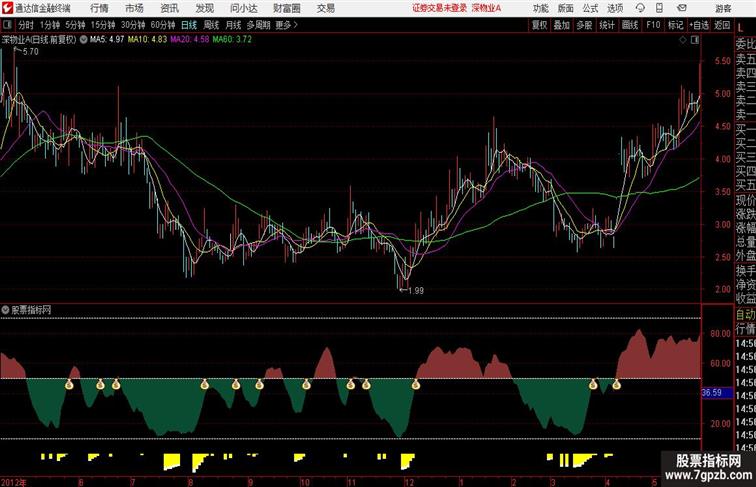Click the Tongdaxin app logo icon

coord(7,8)
